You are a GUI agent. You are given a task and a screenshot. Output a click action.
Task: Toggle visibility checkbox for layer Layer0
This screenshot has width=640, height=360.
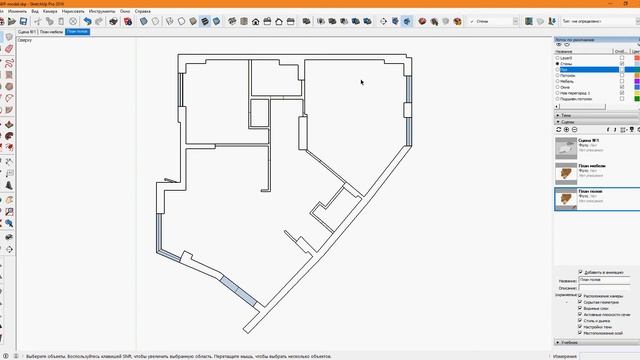[622, 58]
